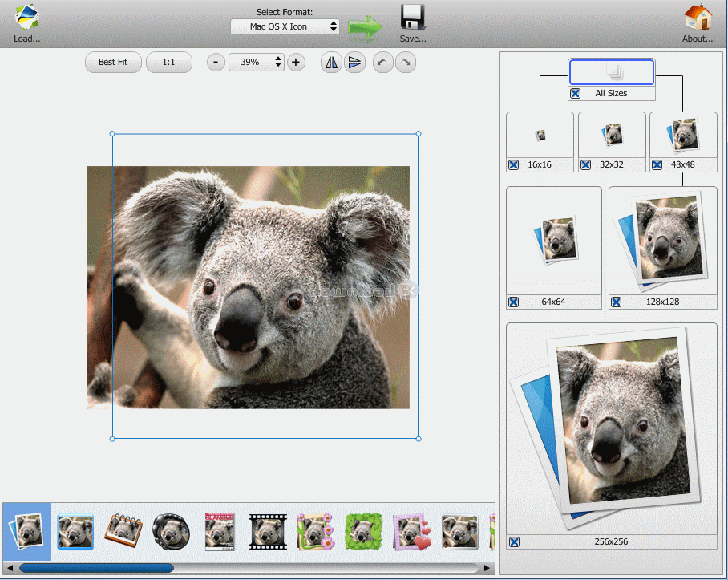Select the 48x48 icon preview
Screen dimensions: 728x580
[683, 135]
